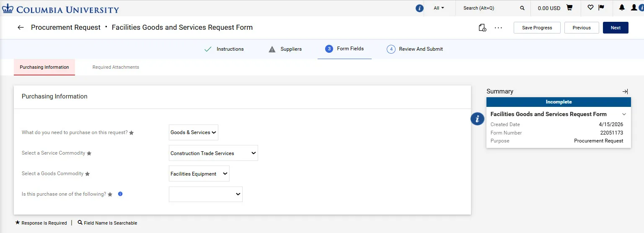The height and width of the screenshot is (233, 644).
Task: Open notifications bell icon
Action: coord(622,8)
